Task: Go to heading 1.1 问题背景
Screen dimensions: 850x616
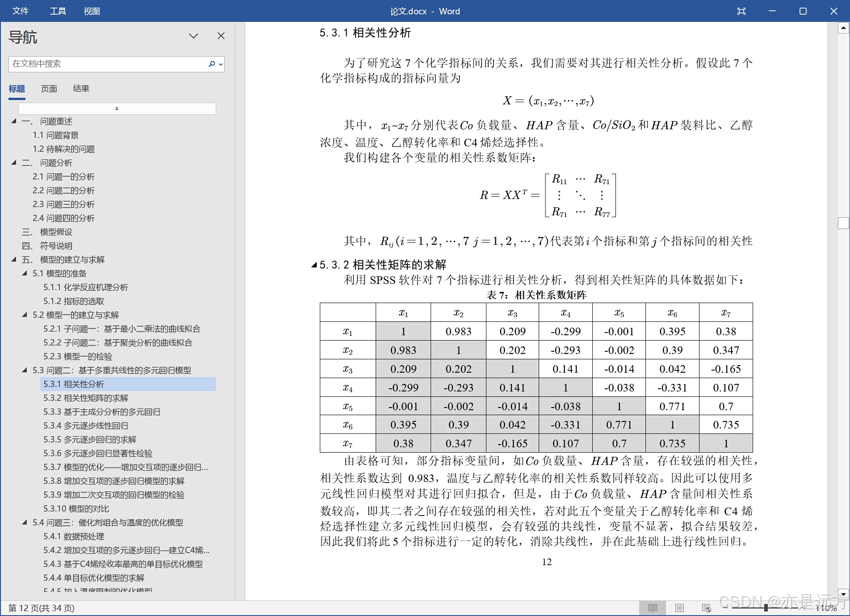Action: [55, 135]
